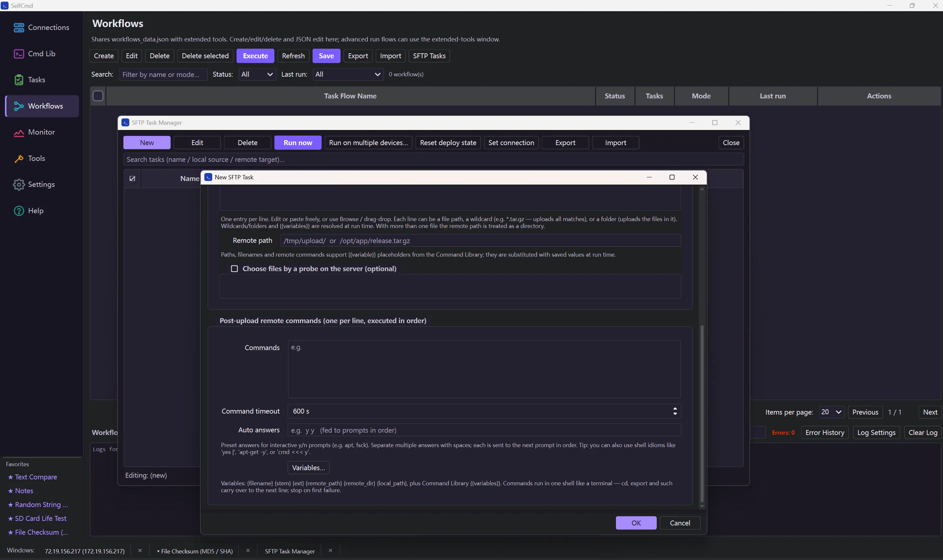Open Error History log button
Image resolution: width=943 pixels, height=560 pixels.
tap(825, 432)
